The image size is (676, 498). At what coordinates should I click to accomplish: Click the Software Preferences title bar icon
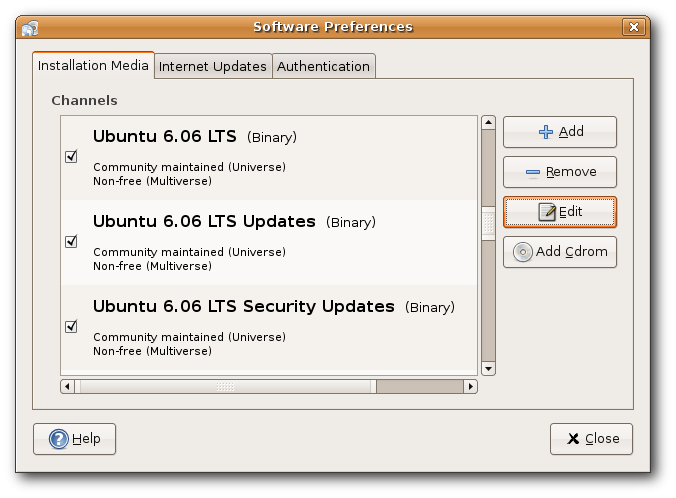(x=30, y=28)
